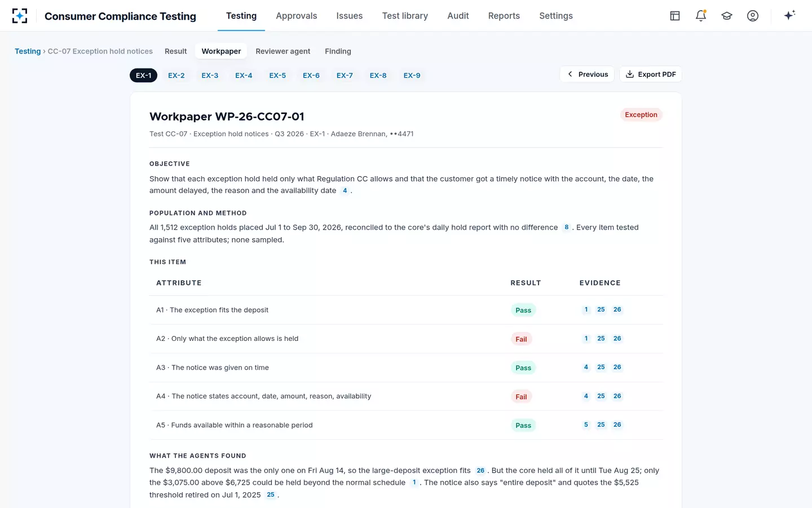Image resolution: width=812 pixels, height=508 pixels.
Task: Open the user account profile icon
Action: [x=753, y=16]
